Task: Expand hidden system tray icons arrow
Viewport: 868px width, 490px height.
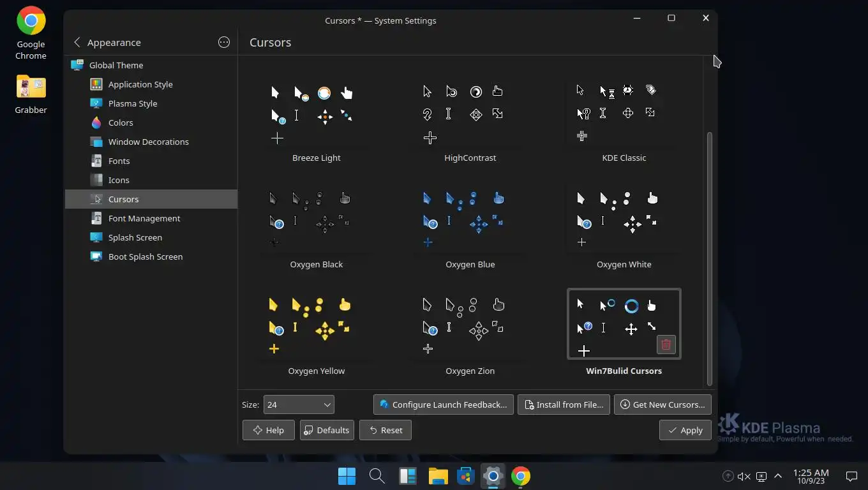Action: [778, 476]
